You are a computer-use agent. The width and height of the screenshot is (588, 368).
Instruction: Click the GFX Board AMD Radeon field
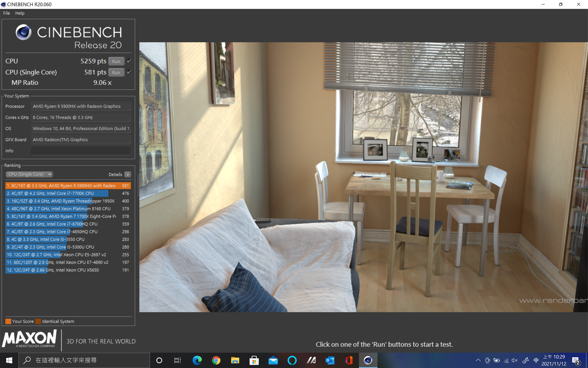[x=81, y=140]
